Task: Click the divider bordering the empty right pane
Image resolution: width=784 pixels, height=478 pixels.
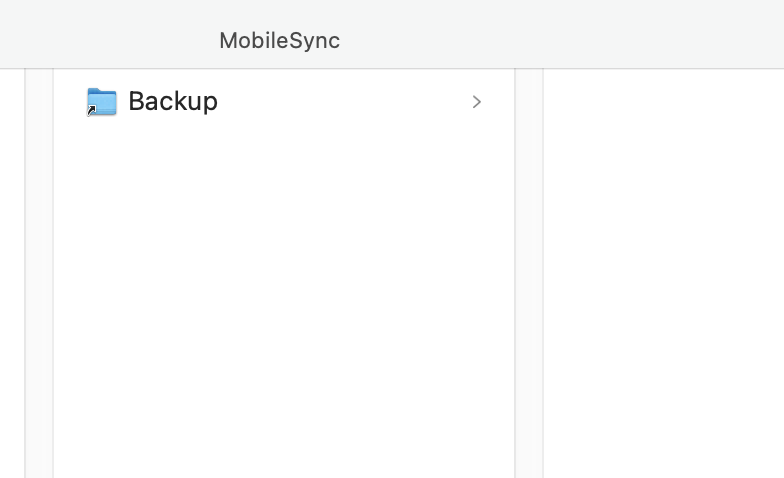Action: click(543, 273)
